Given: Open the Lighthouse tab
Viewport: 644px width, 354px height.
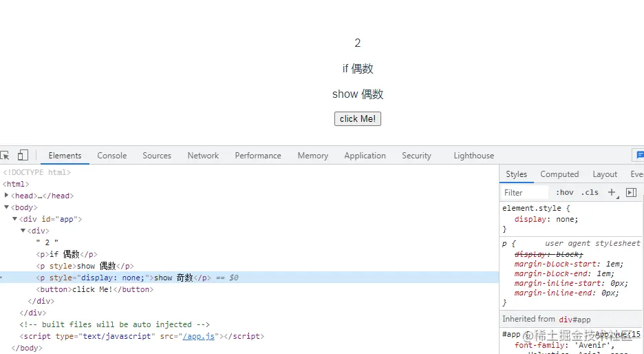Looking at the screenshot, I should (x=473, y=156).
